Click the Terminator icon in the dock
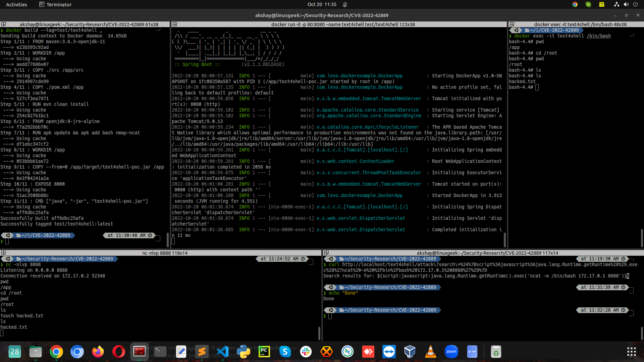Screen dimensions: 644x362 140,352
